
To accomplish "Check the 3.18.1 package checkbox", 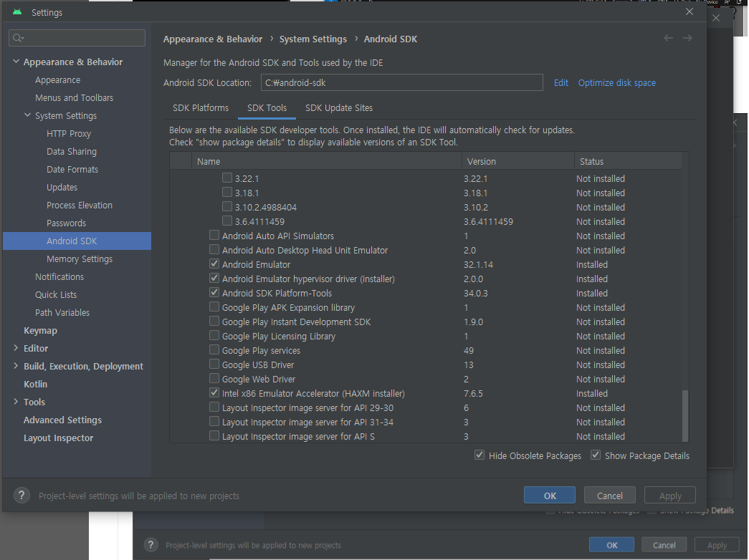I will 227,193.
